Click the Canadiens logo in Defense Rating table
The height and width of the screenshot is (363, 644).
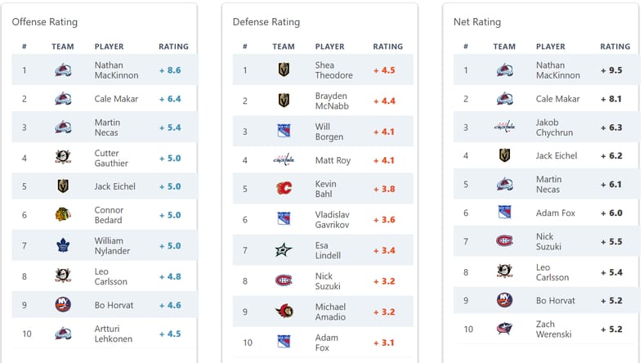point(284,280)
